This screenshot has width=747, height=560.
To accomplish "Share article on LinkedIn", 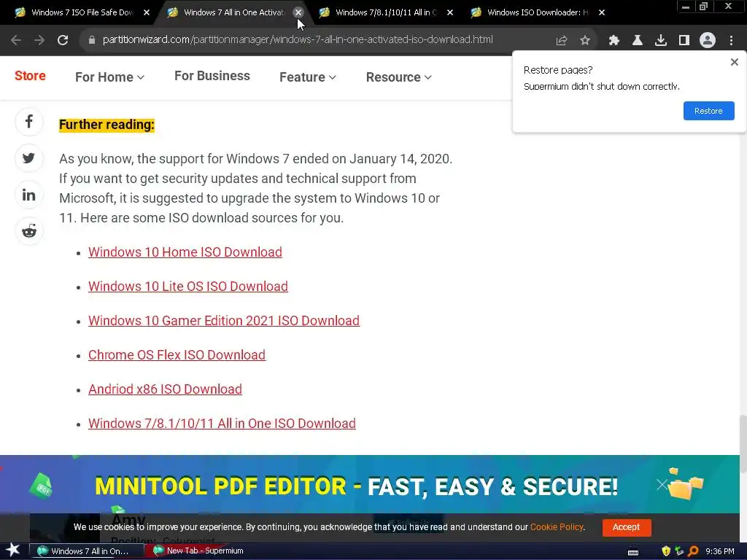I will (x=29, y=195).
